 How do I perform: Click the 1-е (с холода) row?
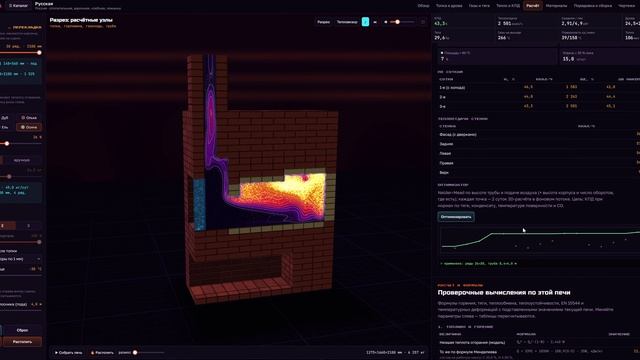tap(539, 87)
